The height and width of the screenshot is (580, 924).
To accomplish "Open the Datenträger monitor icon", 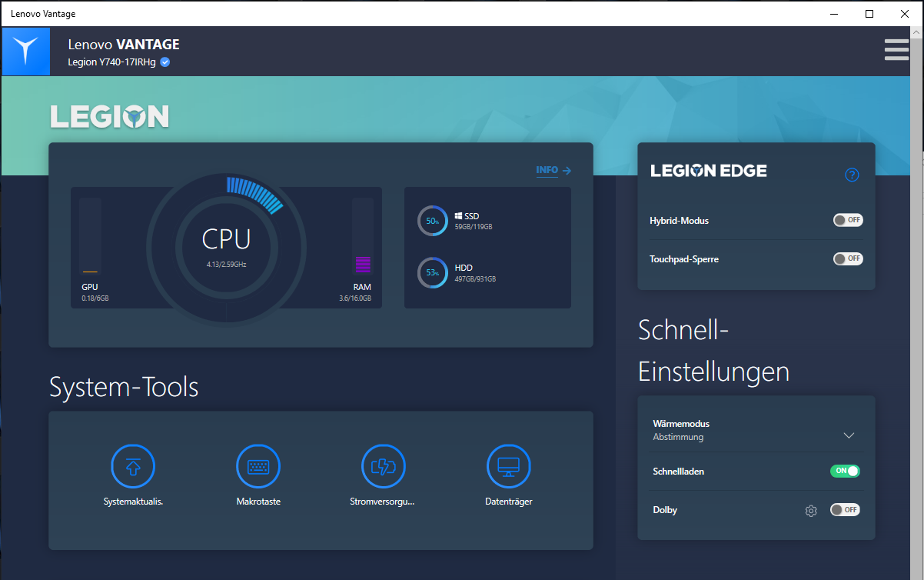I will click(x=509, y=466).
